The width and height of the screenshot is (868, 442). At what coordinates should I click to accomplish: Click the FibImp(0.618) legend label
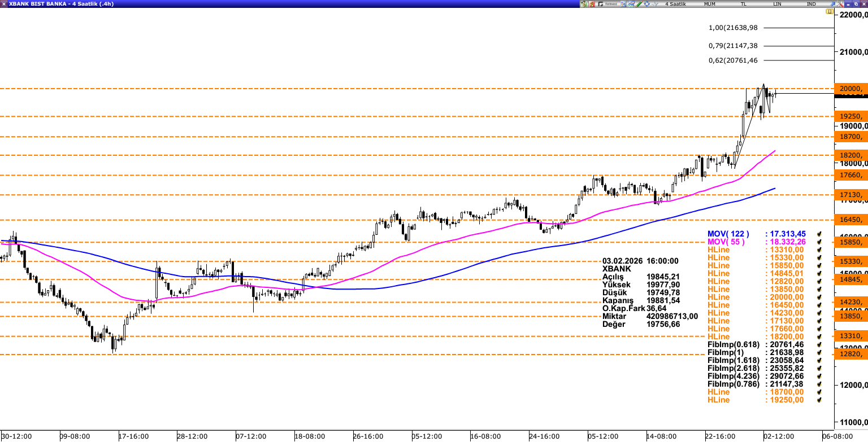(733, 344)
